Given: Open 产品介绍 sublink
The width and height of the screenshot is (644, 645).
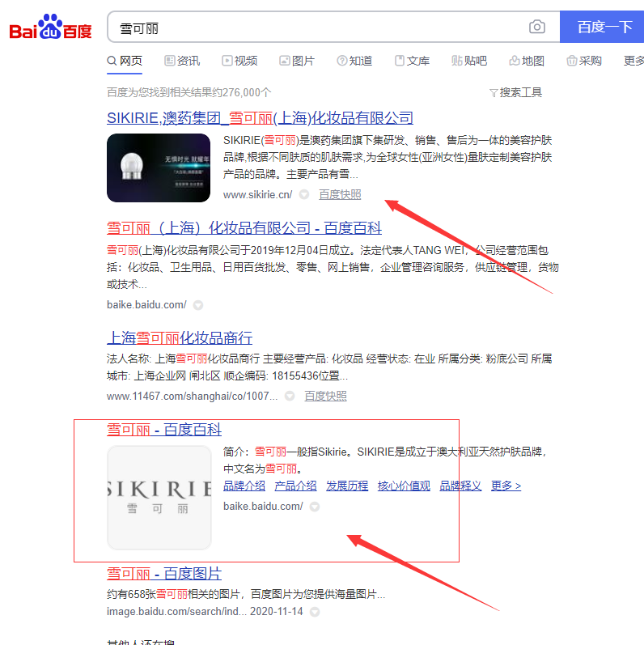Looking at the screenshot, I should (295, 486).
